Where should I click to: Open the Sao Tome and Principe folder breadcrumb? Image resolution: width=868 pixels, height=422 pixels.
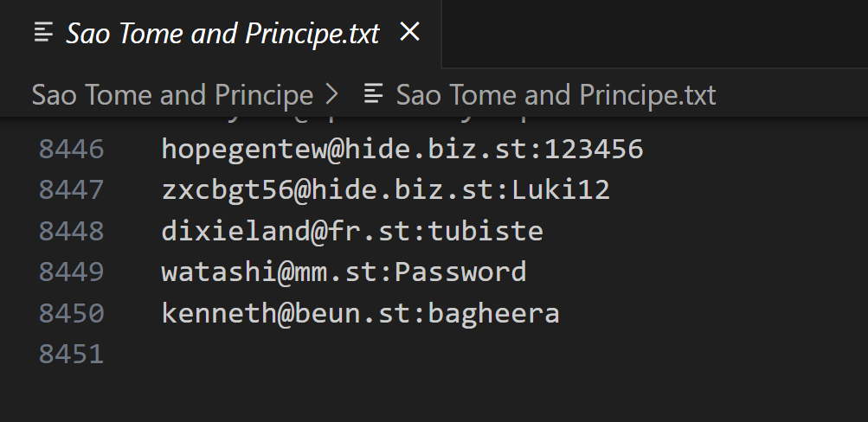(172, 94)
